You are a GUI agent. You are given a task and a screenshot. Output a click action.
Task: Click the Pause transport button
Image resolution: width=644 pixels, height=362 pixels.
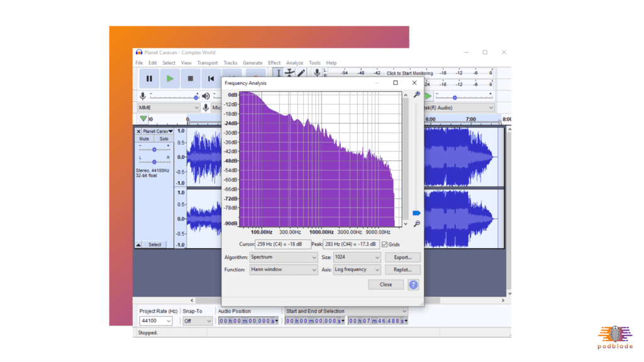(149, 79)
